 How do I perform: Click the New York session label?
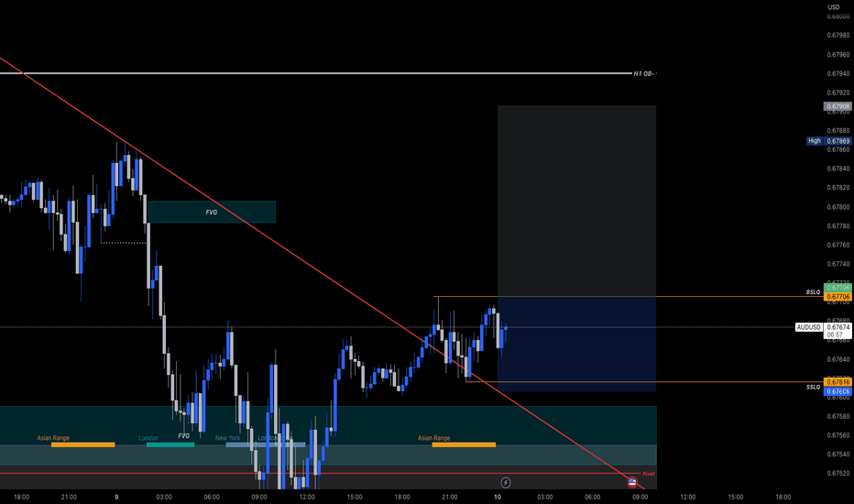coord(227,438)
